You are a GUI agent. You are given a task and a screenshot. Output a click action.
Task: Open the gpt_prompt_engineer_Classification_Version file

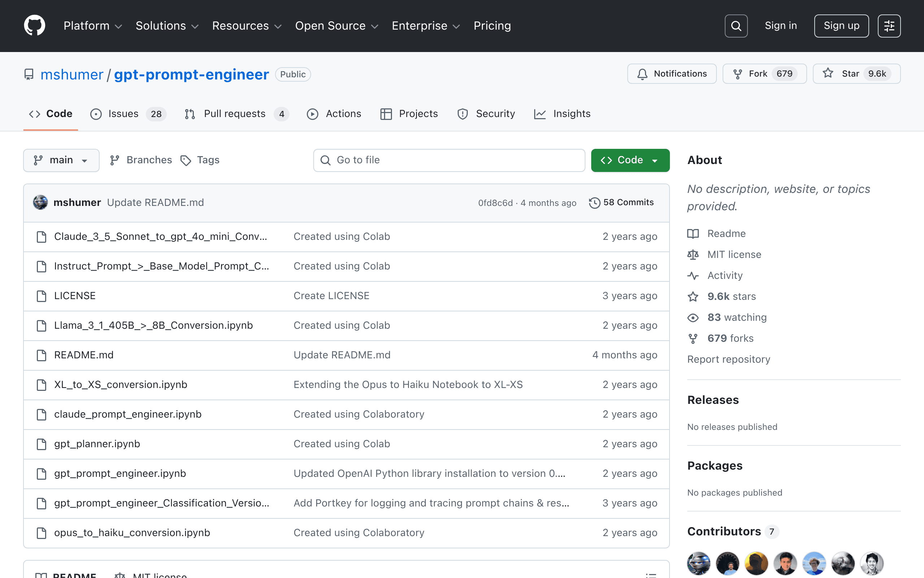(x=161, y=503)
